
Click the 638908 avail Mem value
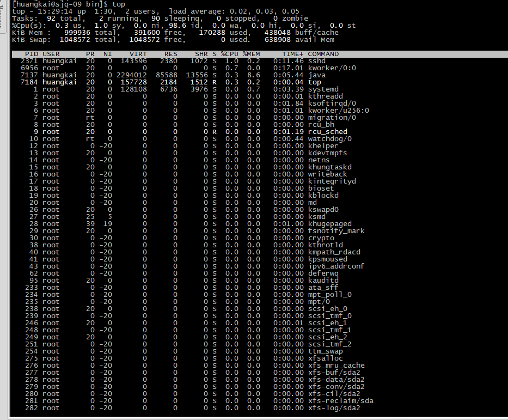point(277,40)
